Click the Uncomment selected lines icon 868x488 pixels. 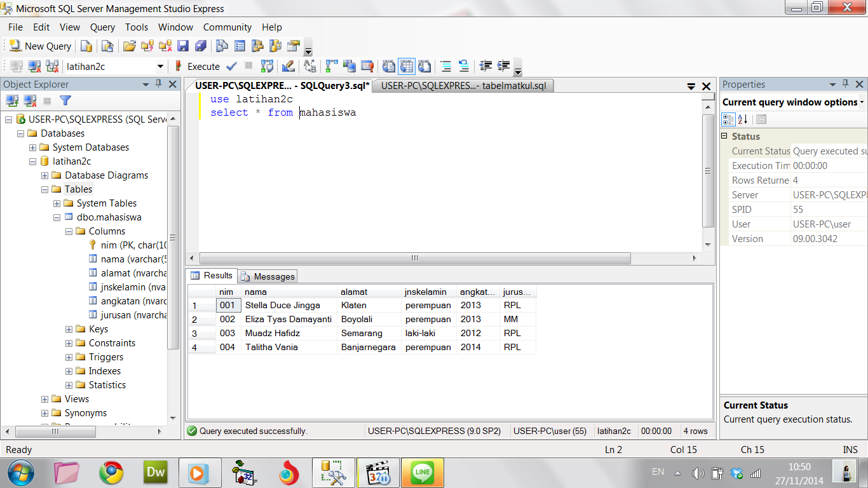pyautogui.click(x=464, y=66)
